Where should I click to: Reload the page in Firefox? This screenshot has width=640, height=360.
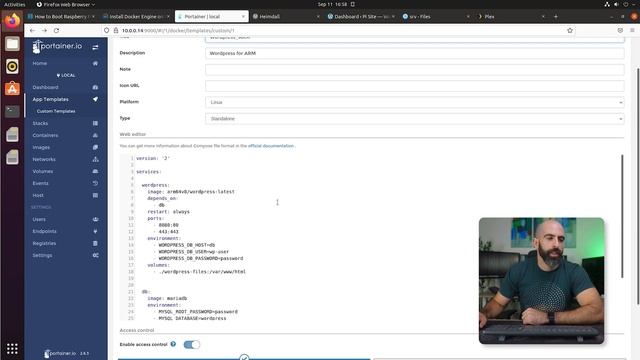[x=56, y=31]
